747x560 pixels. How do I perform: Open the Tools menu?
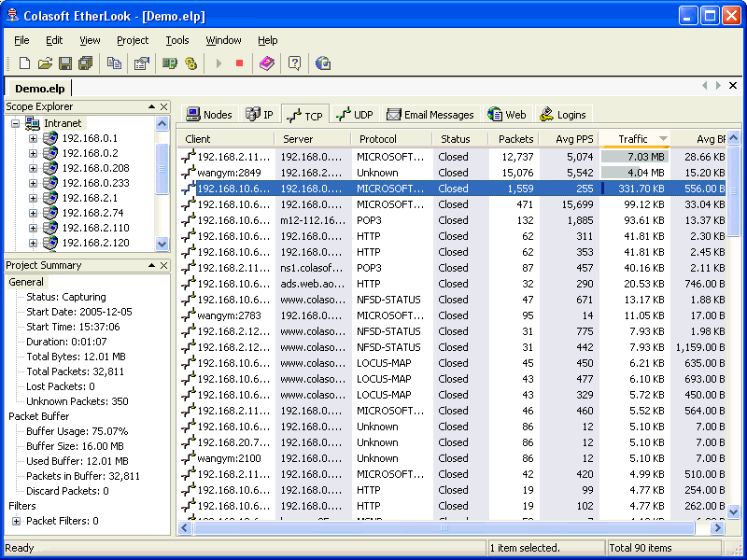[x=177, y=40]
